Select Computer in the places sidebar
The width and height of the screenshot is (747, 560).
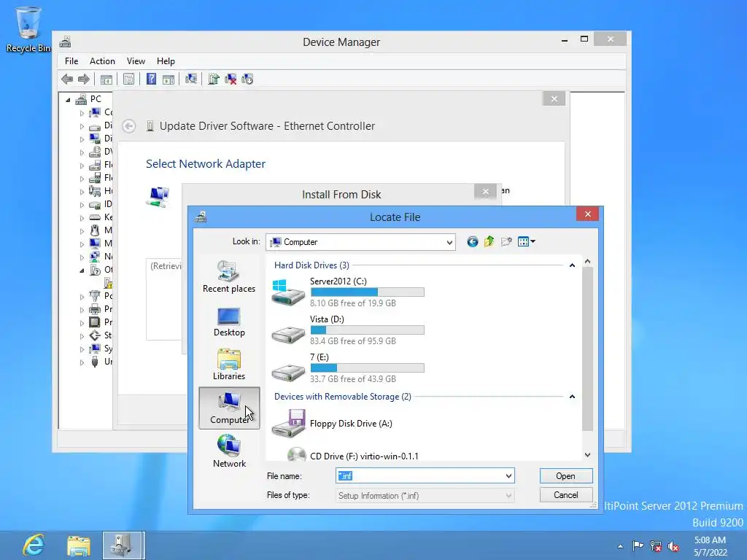[x=229, y=408]
